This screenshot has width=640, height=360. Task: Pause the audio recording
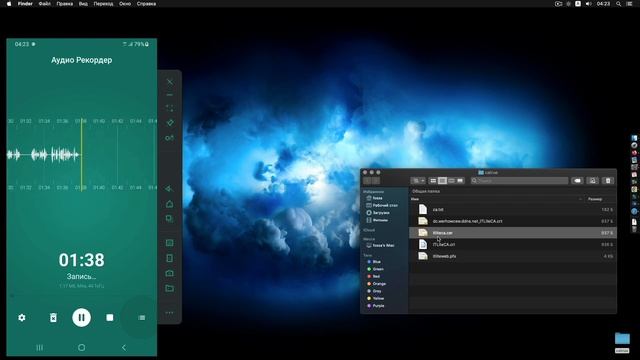point(81,318)
